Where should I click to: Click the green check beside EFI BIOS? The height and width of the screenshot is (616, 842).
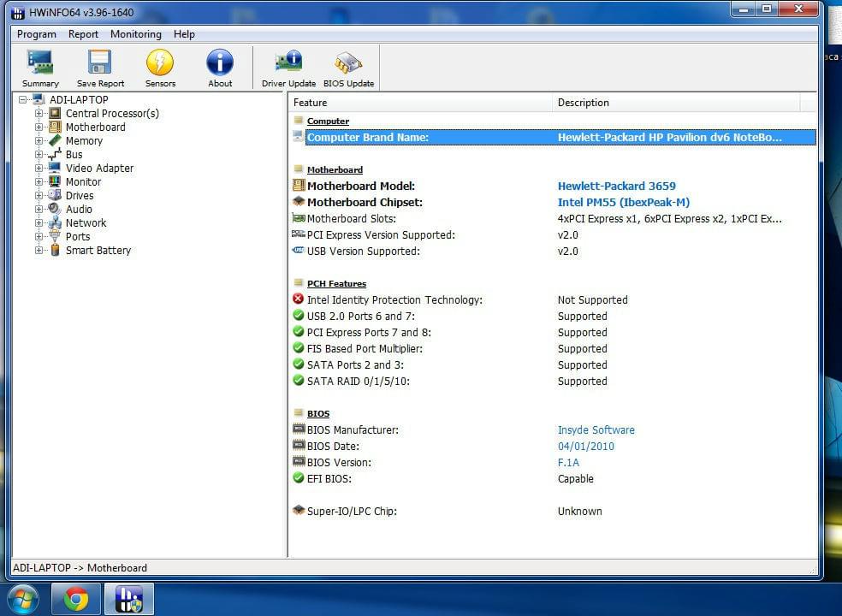(x=299, y=477)
